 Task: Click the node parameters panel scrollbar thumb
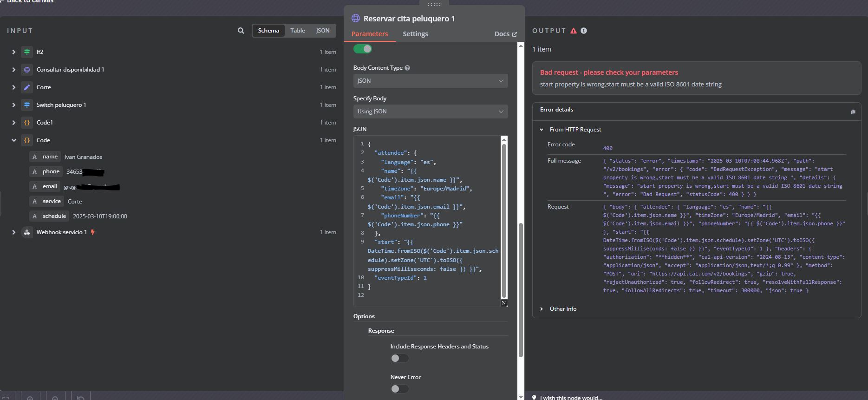click(x=521, y=290)
